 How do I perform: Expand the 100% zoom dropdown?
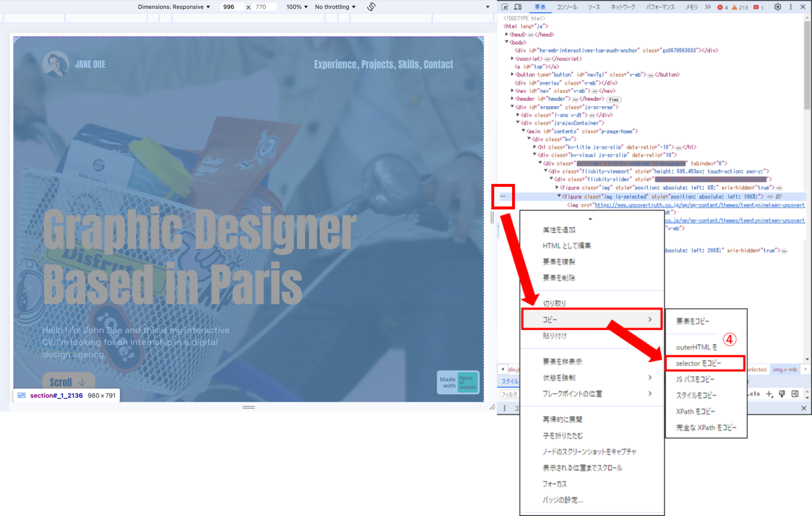(x=297, y=7)
